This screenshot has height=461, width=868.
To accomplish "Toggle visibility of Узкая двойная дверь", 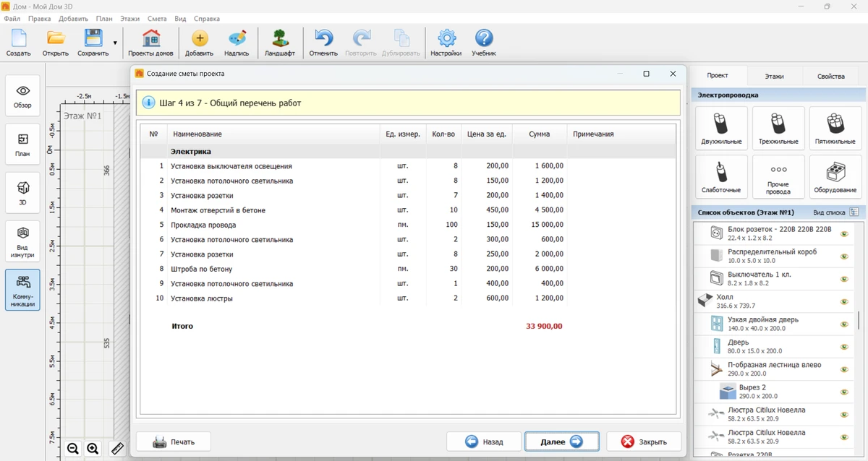I will point(843,324).
